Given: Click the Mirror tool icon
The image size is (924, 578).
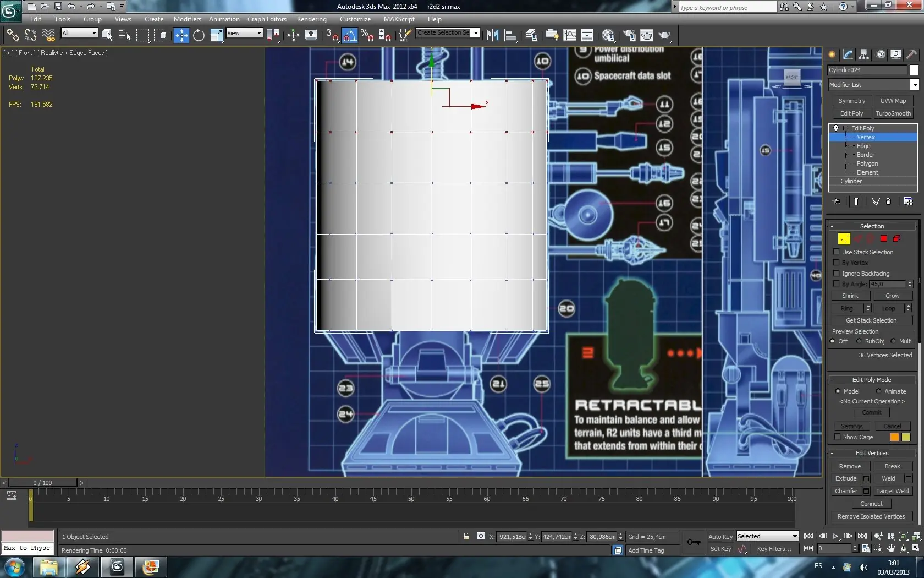Looking at the screenshot, I should point(492,35).
